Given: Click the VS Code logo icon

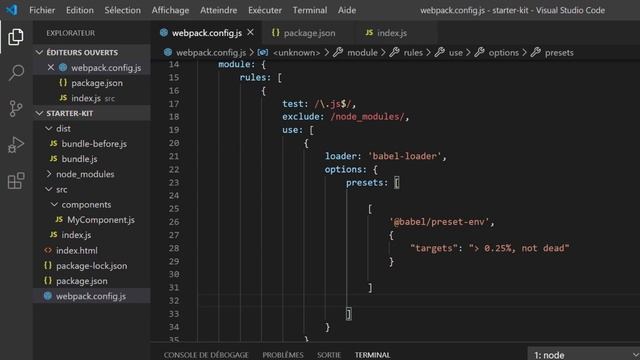Looking at the screenshot, I should 11,10.
